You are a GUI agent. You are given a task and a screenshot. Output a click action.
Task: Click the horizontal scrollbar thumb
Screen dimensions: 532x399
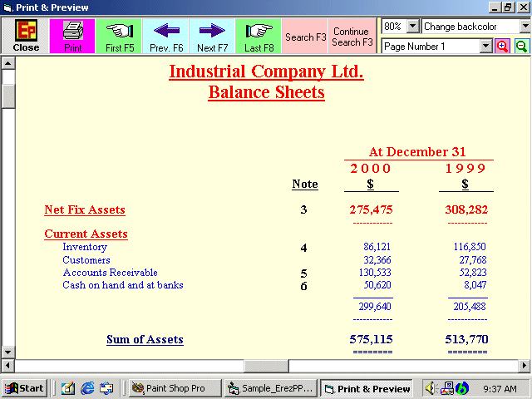[266, 366]
